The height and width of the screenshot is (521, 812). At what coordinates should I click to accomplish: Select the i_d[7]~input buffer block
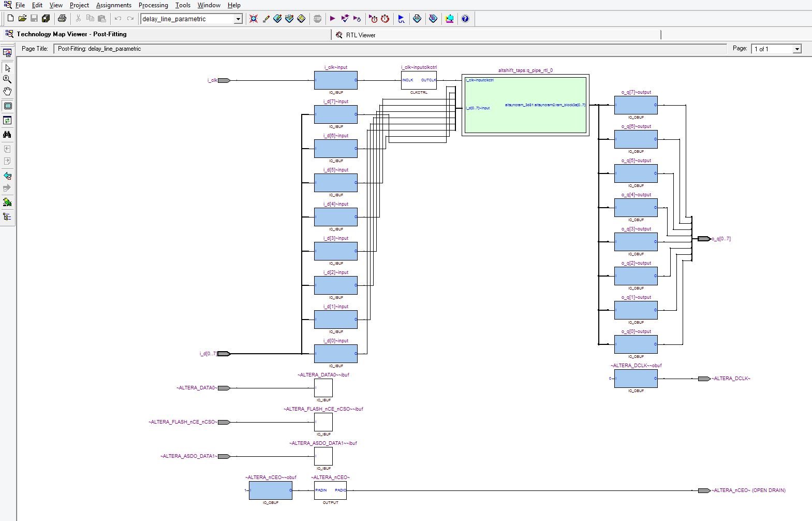tap(336, 114)
